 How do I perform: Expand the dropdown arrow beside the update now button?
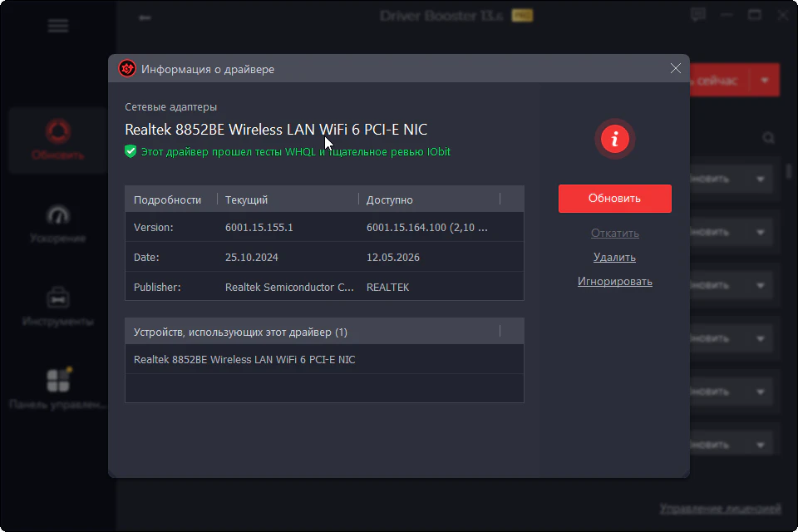765,80
